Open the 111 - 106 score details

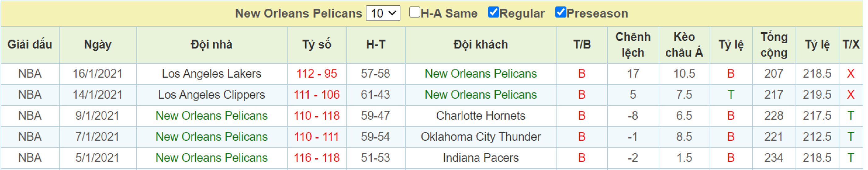point(316,95)
